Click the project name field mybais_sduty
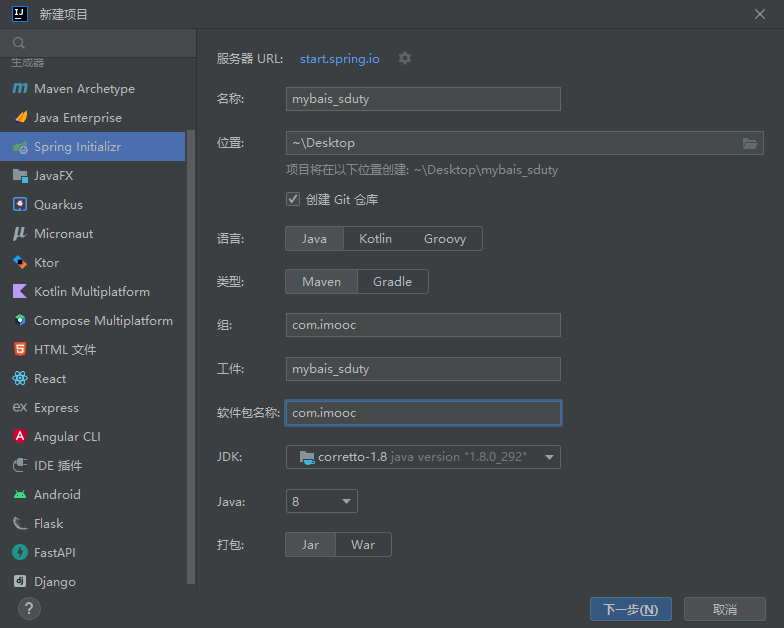Screen dimensions: 784x628 click(423, 99)
